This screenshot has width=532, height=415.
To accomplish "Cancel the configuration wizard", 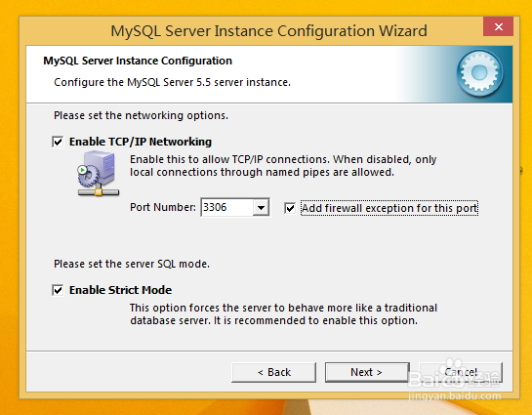I will (461, 372).
